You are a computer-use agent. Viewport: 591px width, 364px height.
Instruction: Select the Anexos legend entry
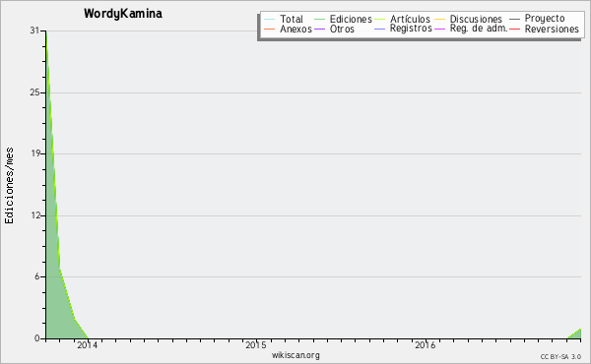click(x=295, y=29)
